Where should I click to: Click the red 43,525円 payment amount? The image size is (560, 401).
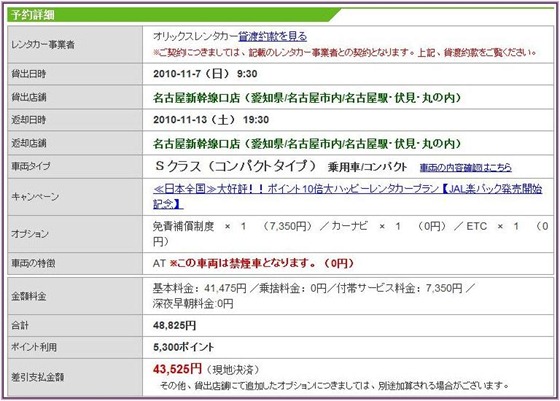coord(178,369)
